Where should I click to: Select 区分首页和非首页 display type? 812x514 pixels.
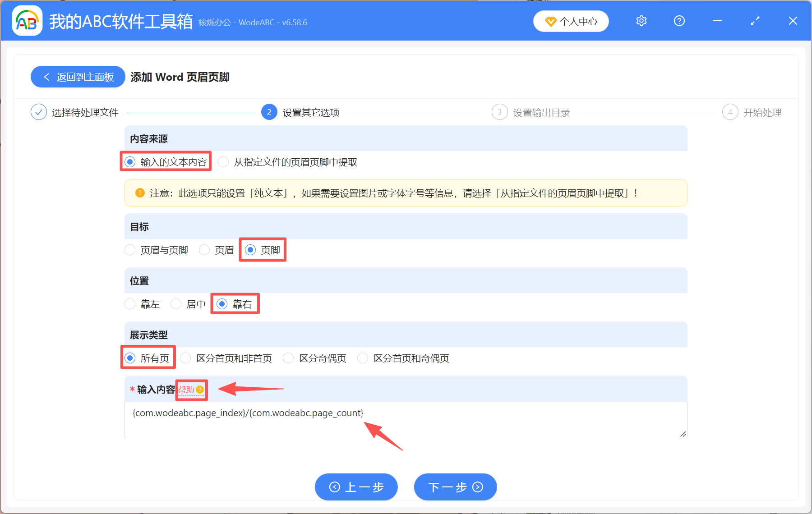(x=185, y=358)
